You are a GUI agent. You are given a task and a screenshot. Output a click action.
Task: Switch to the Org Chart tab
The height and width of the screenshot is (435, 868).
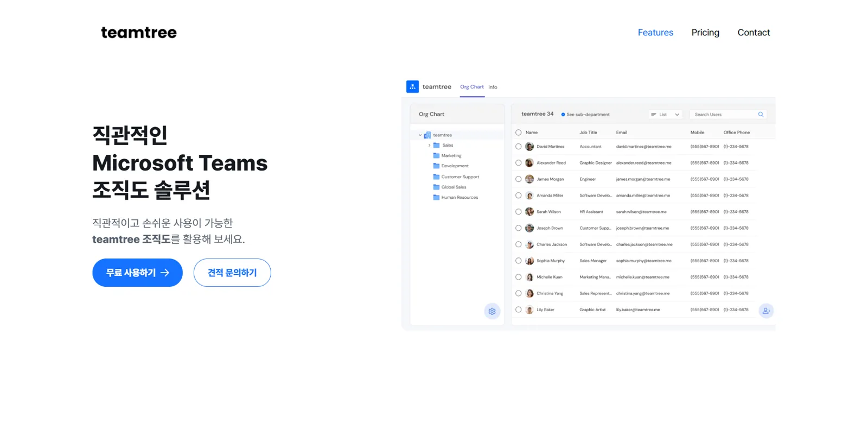tap(472, 87)
